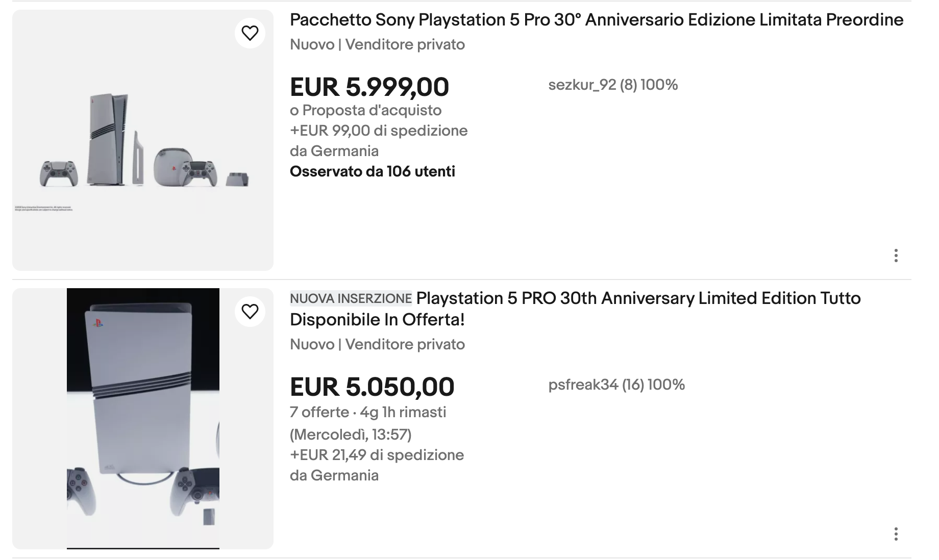Select the "o Proposta d'acquisto" text

pyautogui.click(x=365, y=110)
